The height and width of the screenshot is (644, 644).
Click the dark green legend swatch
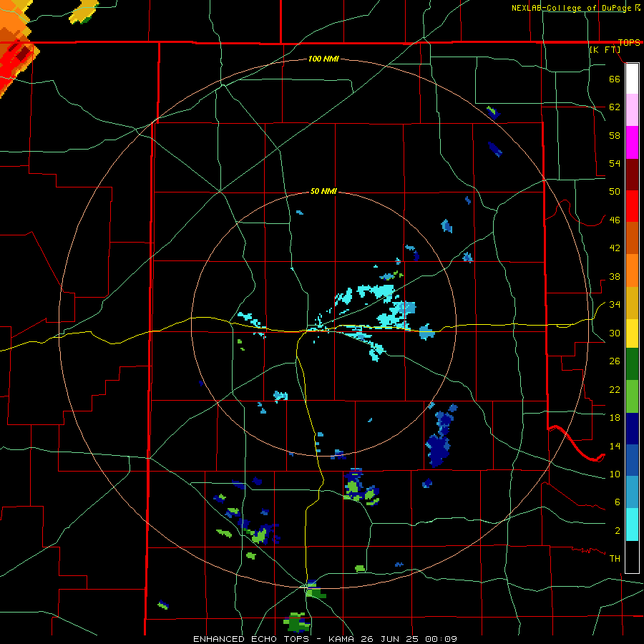[x=632, y=364]
